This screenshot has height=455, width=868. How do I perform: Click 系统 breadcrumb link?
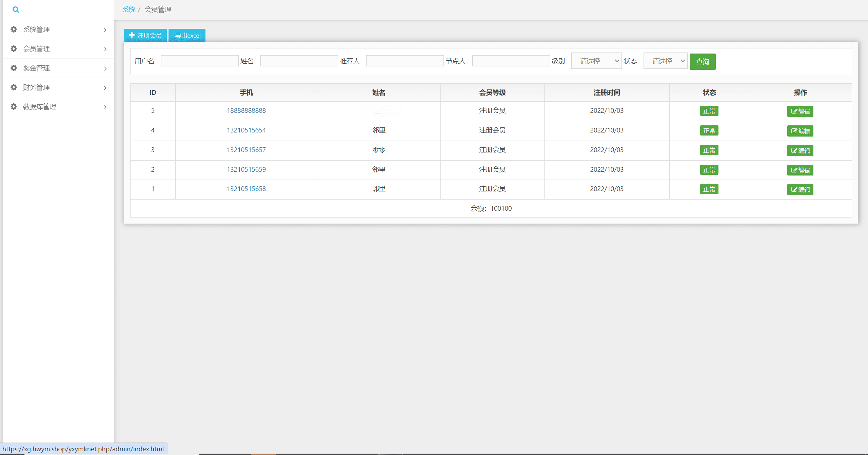(x=129, y=9)
